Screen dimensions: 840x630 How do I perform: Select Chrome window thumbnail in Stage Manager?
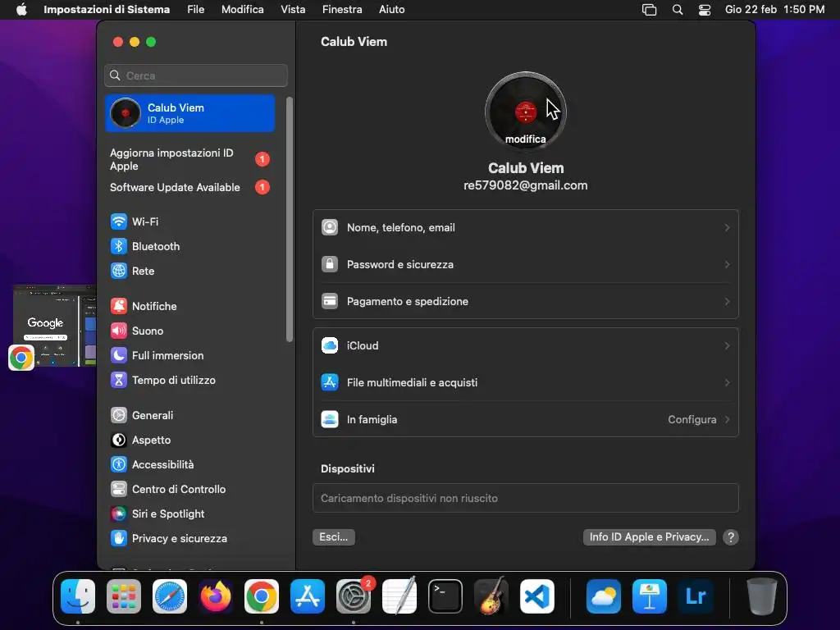[x=53, y=326]
